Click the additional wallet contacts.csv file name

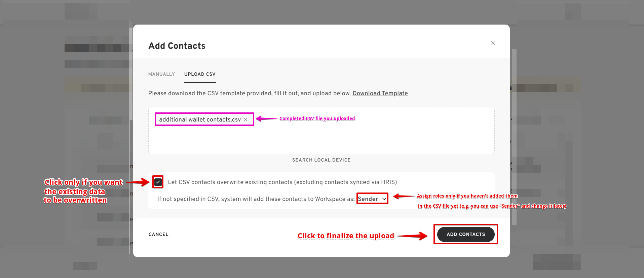(x=200, y=119)
